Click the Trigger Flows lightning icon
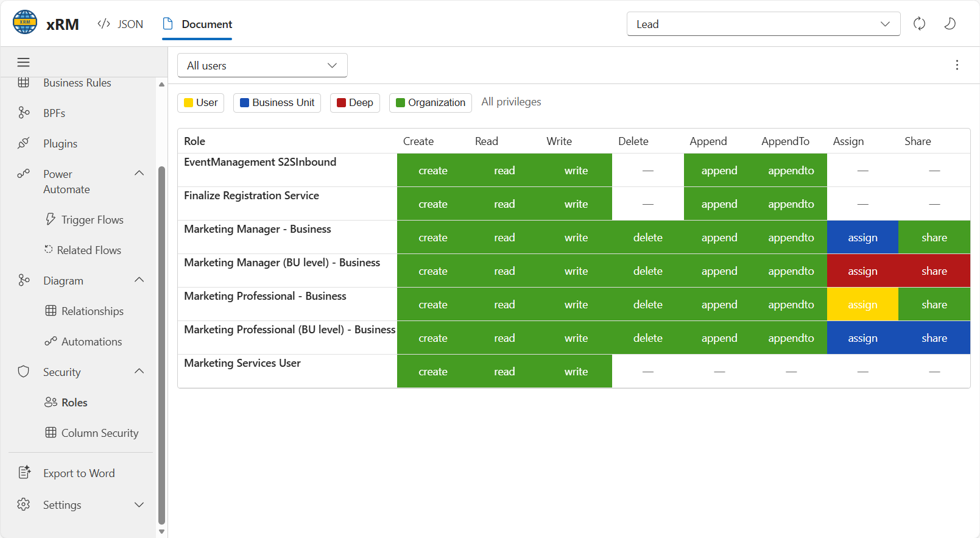This screenshot has height=538, width=980. click(51, 219)
